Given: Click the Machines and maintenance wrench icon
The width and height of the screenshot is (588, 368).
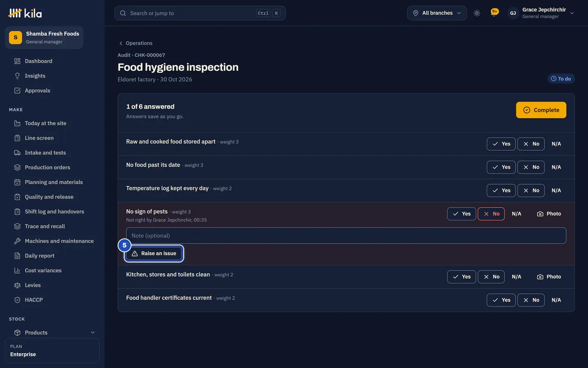Looking at the screenshot, I should [17, 241].
